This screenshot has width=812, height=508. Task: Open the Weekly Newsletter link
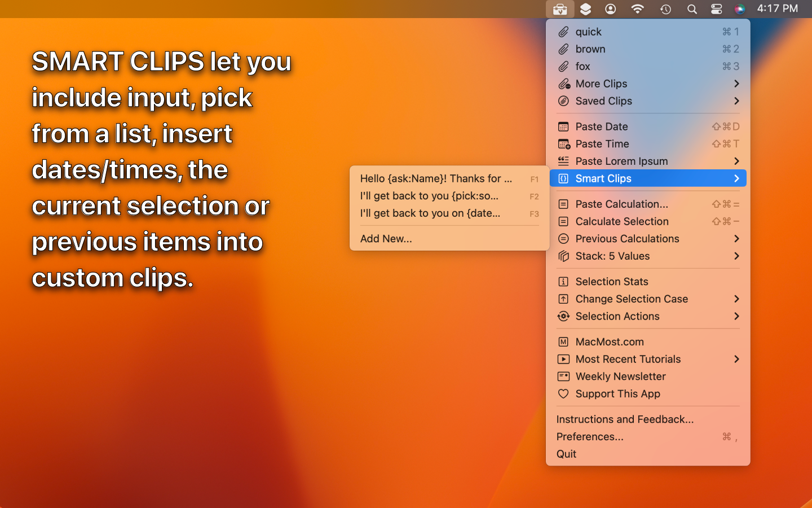648,376
